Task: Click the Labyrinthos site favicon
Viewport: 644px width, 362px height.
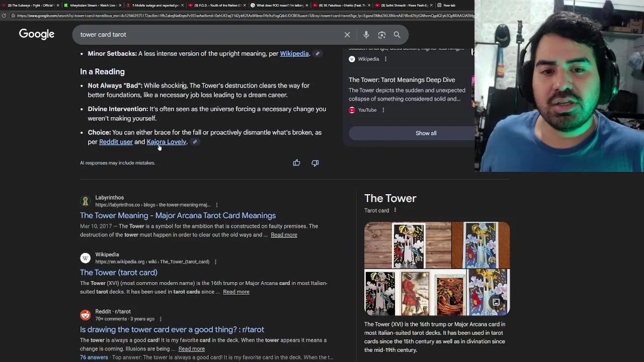Action: (x=86, y=201)
